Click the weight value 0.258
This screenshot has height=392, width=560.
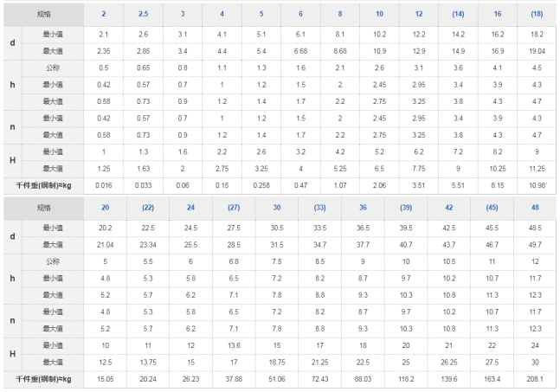pos(261,185)
